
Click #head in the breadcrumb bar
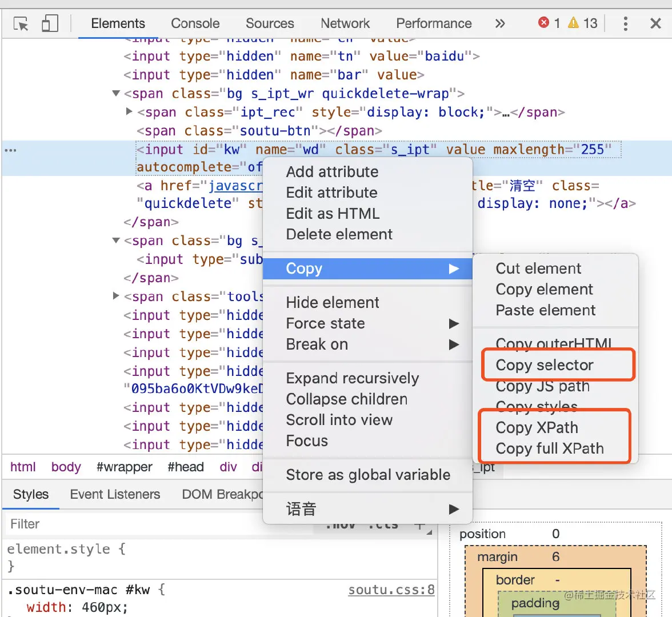[186, 467]
